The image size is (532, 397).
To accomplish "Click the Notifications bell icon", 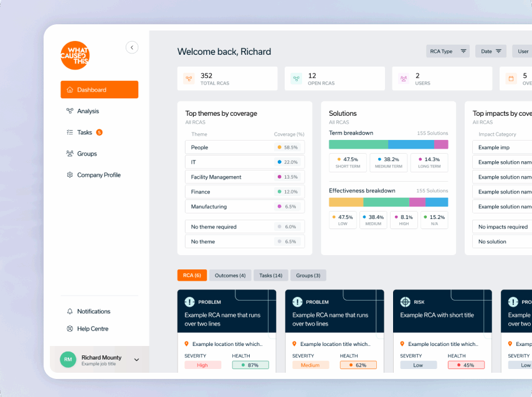I will click(70, 311).
